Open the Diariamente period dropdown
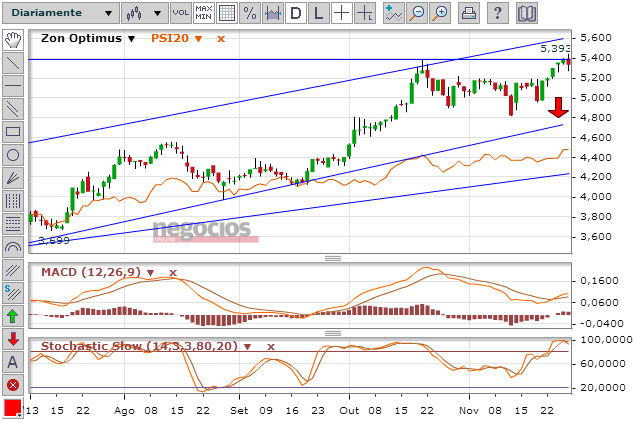The width and height of the screenshot is (636, 422). click(61, 13)
